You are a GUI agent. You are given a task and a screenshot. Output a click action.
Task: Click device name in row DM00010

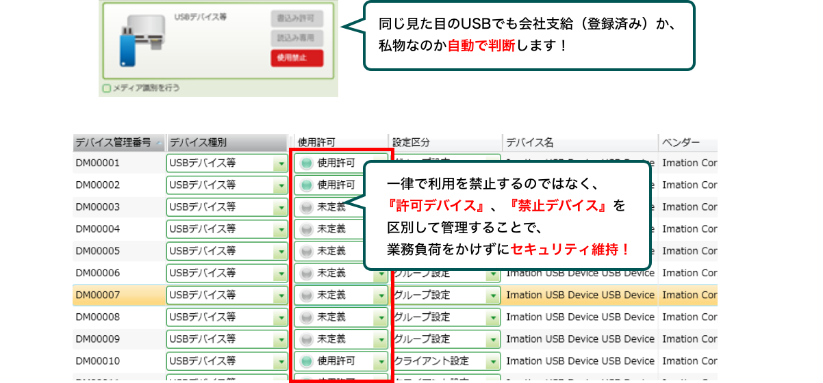[580, 361]
